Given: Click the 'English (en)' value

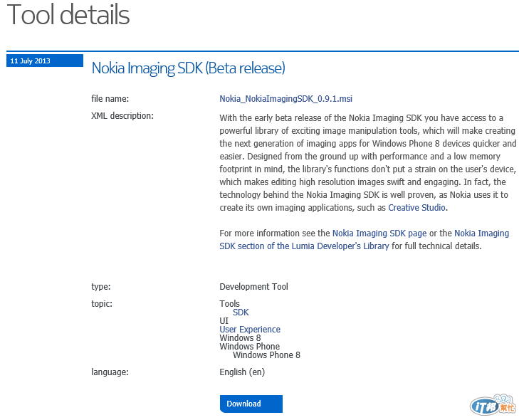Looking at the screenshot, I should (242, 372).
